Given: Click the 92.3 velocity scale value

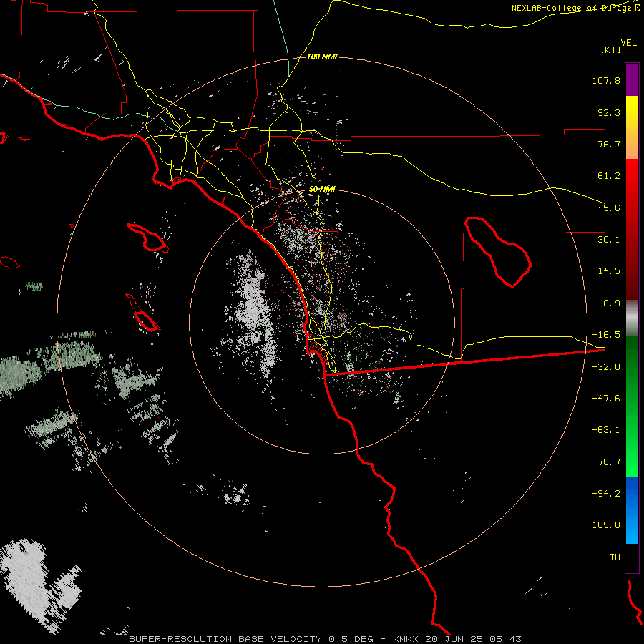Looking at the screenshot, I should click(x=609, y=112).
